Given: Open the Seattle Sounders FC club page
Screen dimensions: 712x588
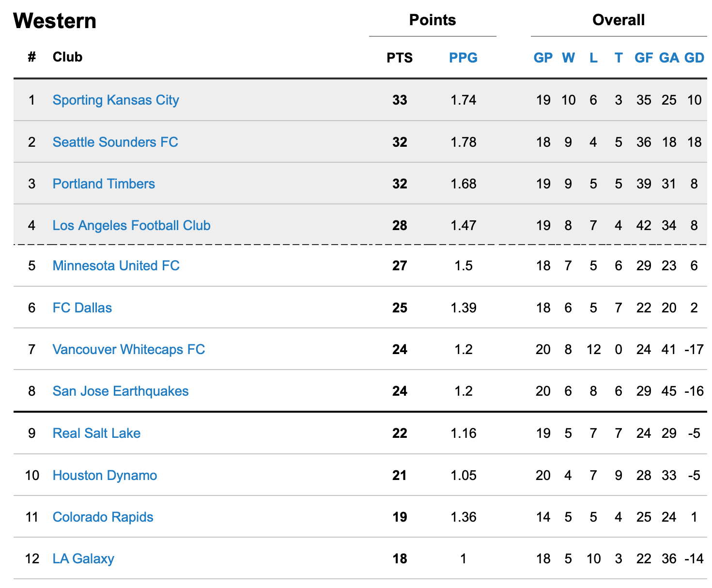Looking at the screenshot, I should point(115,142).
